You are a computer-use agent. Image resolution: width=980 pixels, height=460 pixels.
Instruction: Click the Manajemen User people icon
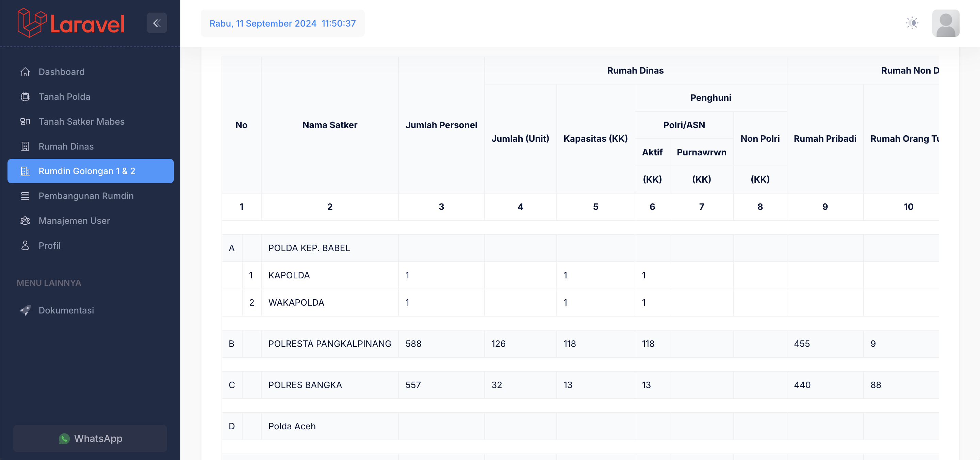[25, 221]
